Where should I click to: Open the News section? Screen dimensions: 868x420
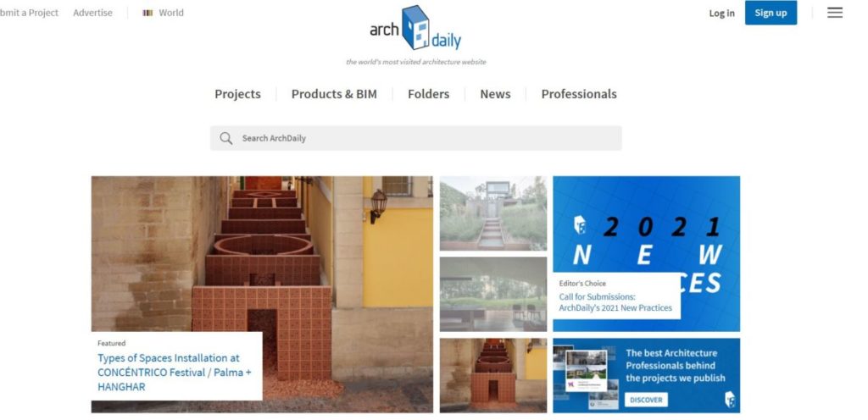[x=495, y=94]
